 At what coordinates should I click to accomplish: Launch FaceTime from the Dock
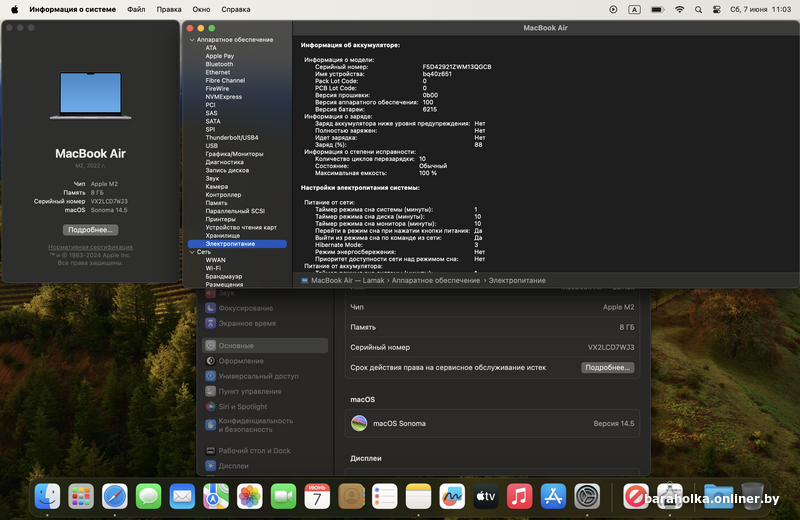[283, 496]
